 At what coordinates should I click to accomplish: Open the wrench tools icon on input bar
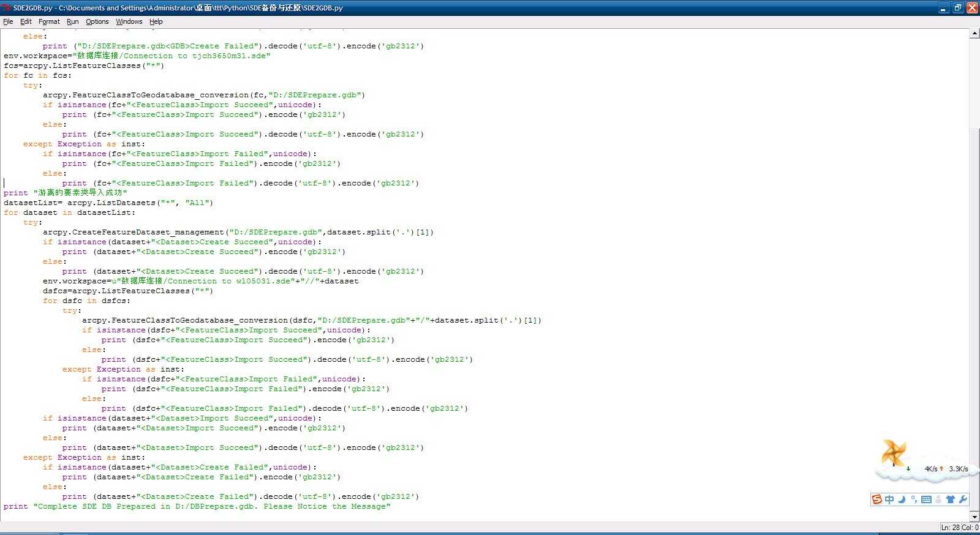(x=962, y=499)
